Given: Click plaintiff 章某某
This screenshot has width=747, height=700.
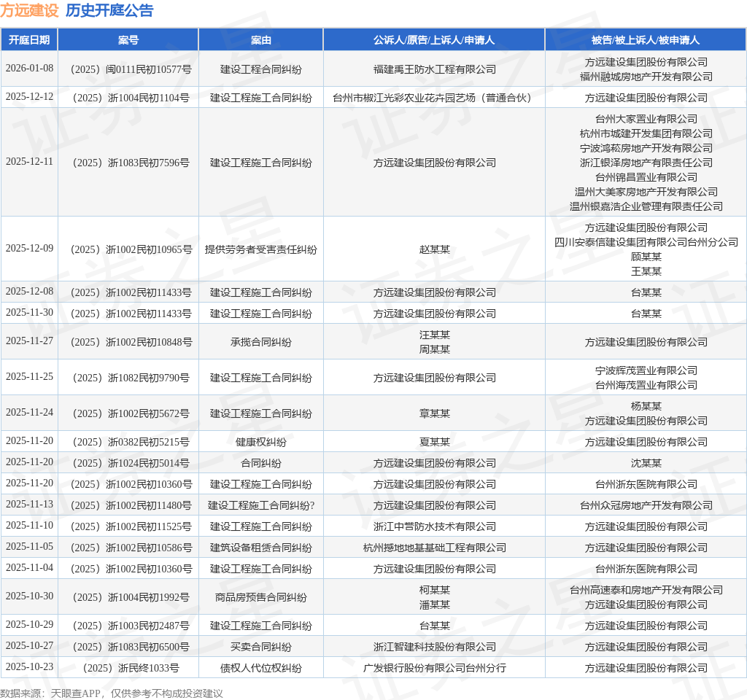Looking at the screenshot, I should coord(435,414).
